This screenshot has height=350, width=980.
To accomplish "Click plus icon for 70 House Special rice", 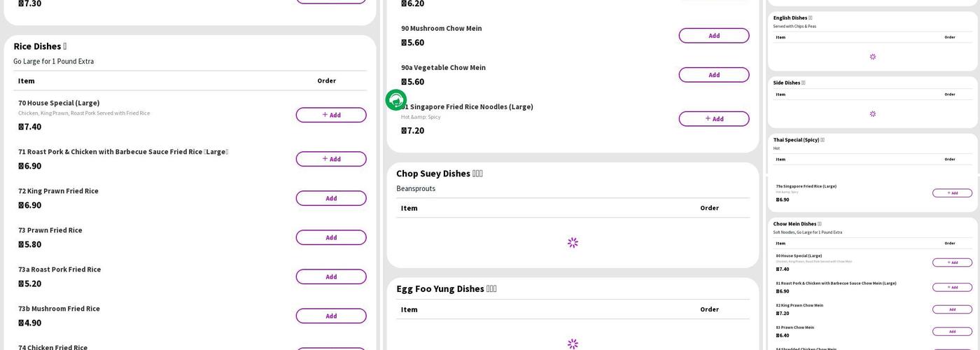I will click(325, 115).
